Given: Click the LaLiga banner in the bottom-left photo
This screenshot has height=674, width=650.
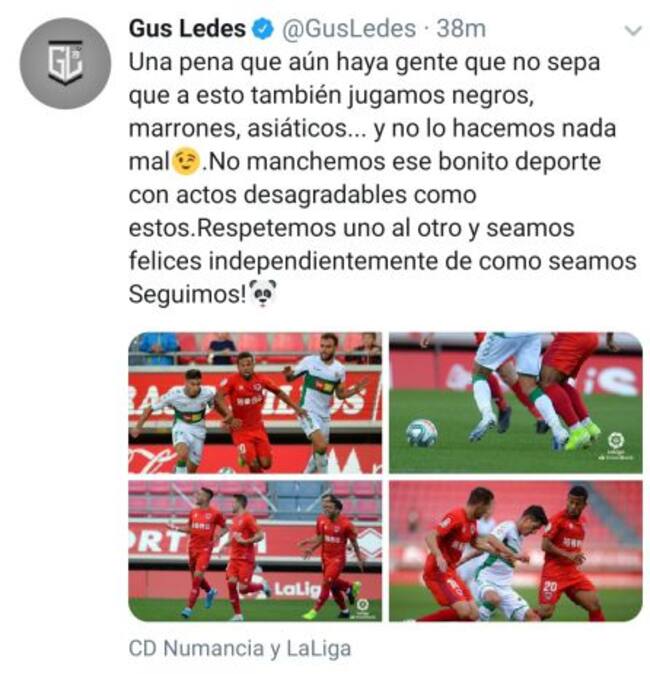Looking at the screenshot, I should (x=298, y=590).
